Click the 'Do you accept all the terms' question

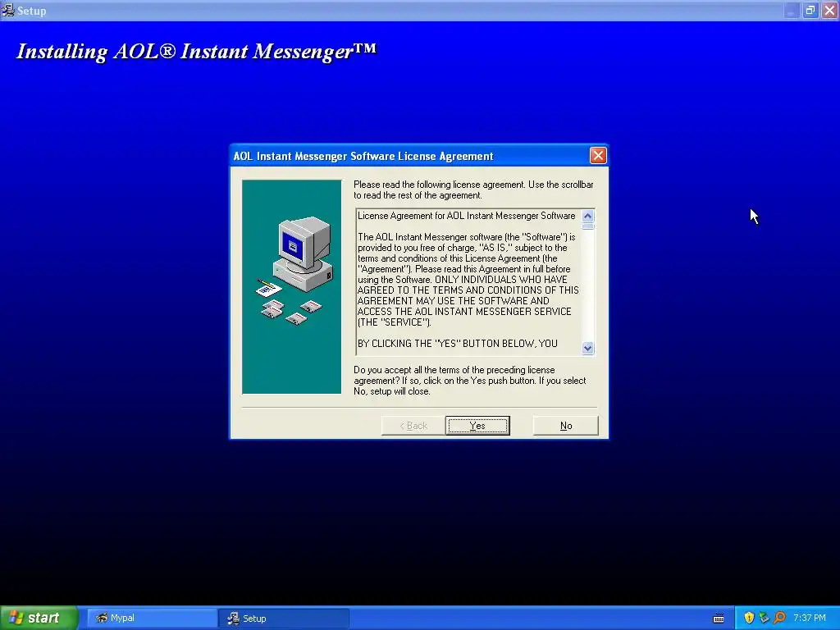point(470,381)
